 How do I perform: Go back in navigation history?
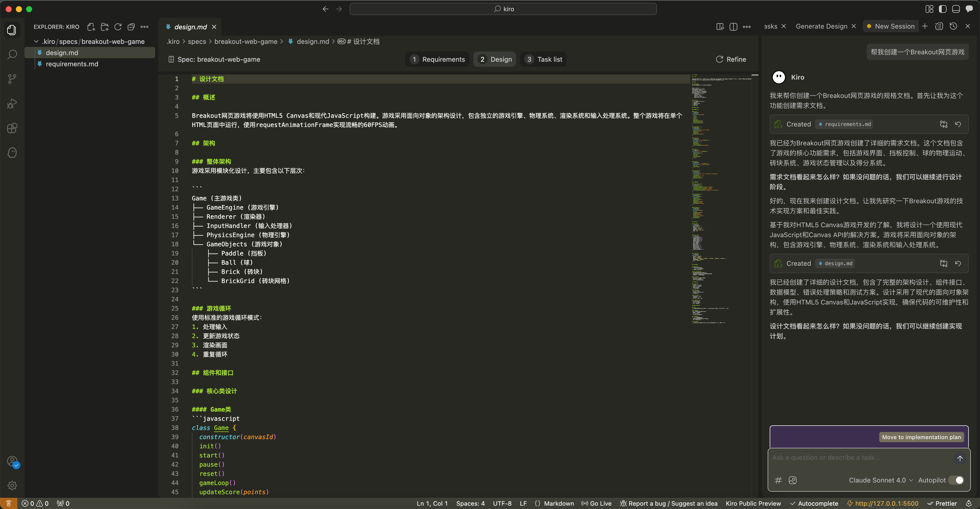pyautogui.click(x=326, y=9)
